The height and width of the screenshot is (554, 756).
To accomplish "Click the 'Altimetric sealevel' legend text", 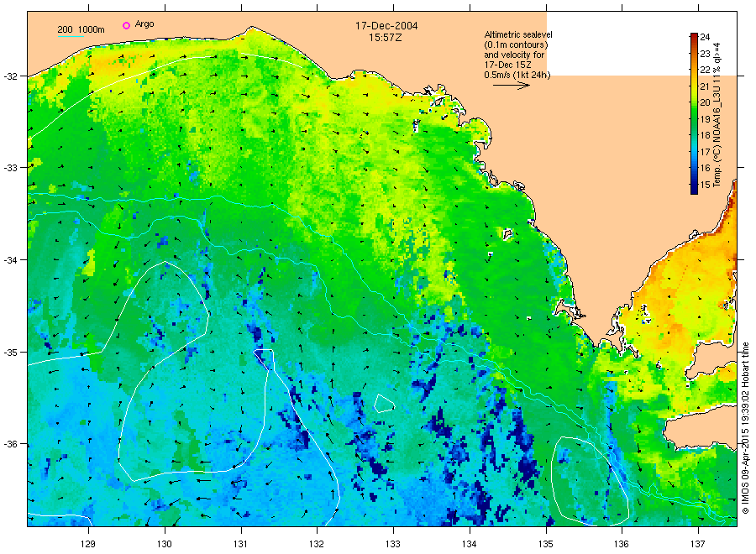I will coord(517,34).
